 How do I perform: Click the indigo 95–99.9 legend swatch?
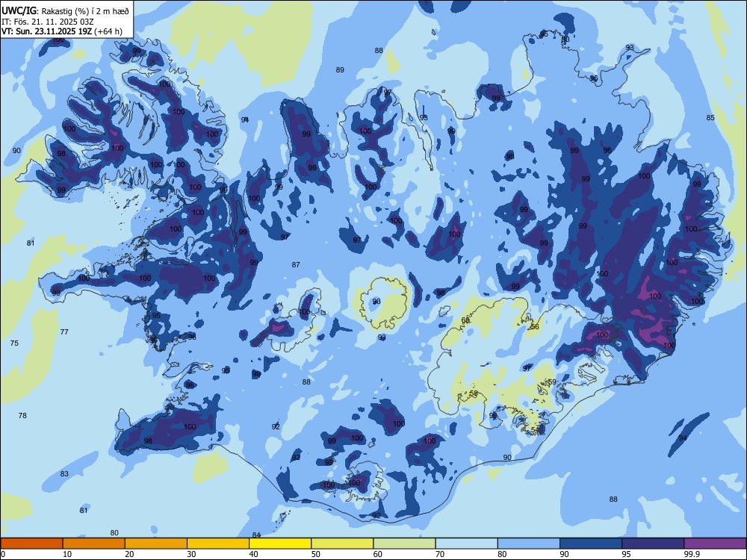[653, 544]
